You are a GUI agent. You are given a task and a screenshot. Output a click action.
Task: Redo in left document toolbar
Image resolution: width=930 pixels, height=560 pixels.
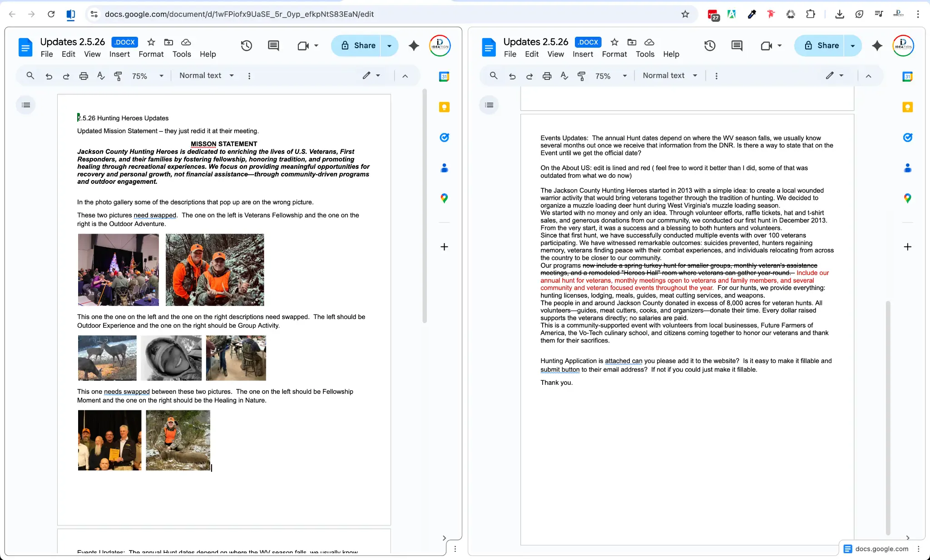click(x=66, y=76)
